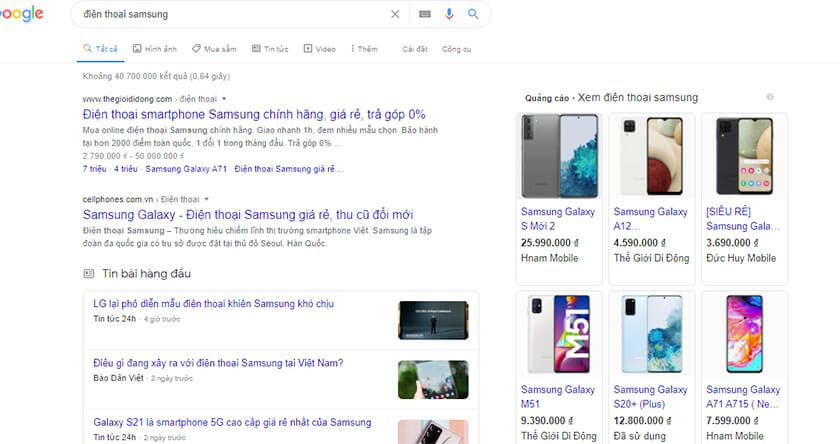Image resolution: width=840 pixels, height=444 pixels.
Task: Click the Google logo
Action: click(x=21, y=14)
